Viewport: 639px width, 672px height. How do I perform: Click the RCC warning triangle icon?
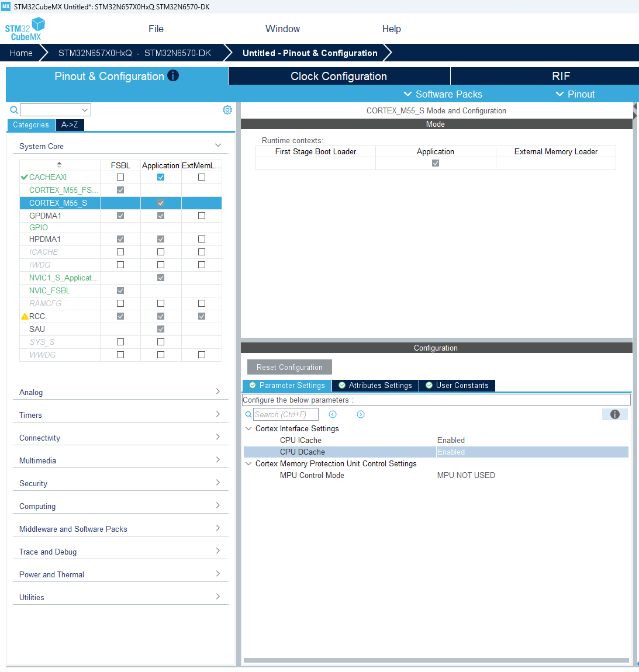(25, 316)
